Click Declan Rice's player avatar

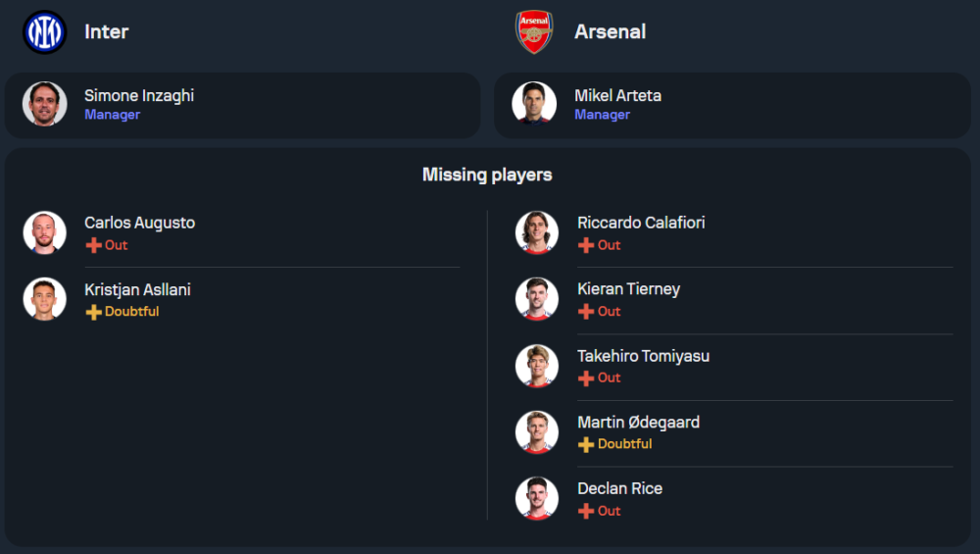coord(537,498)
